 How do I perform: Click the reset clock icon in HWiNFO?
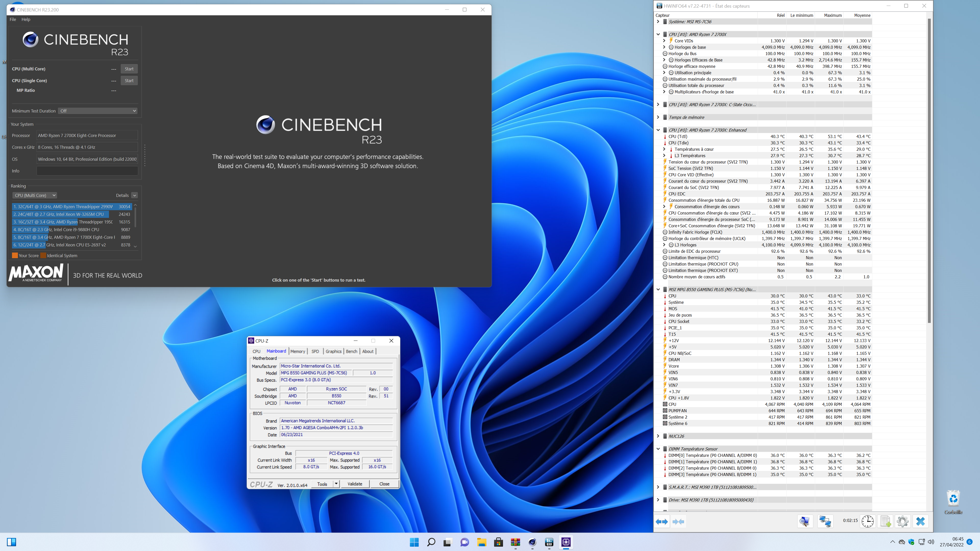[x=867, y=521]
